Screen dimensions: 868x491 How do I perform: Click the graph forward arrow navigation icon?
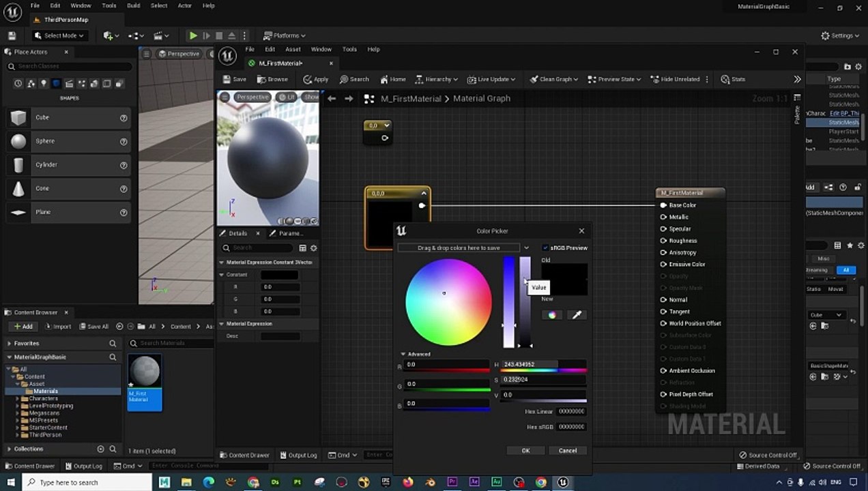tap(349, 98)
